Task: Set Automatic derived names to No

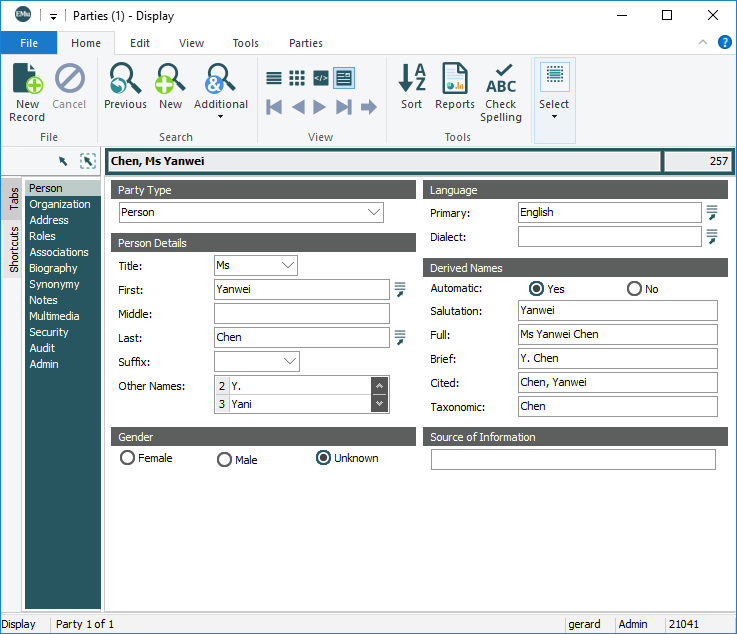Action: [x=634, y=289]
